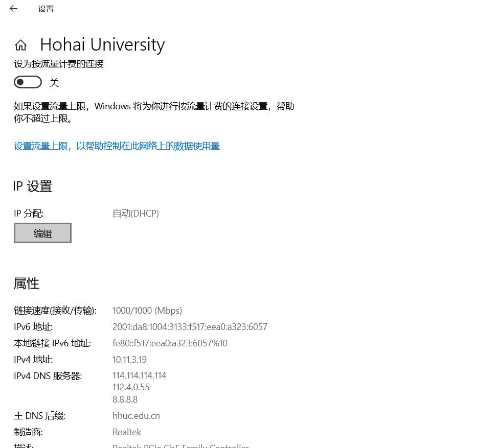This screenshot has width=497, height=448.
Task: Select the IPv6 address 2001:da8:1004:3133:f517:eea0:a323:6057
Action: pos(190,327)
